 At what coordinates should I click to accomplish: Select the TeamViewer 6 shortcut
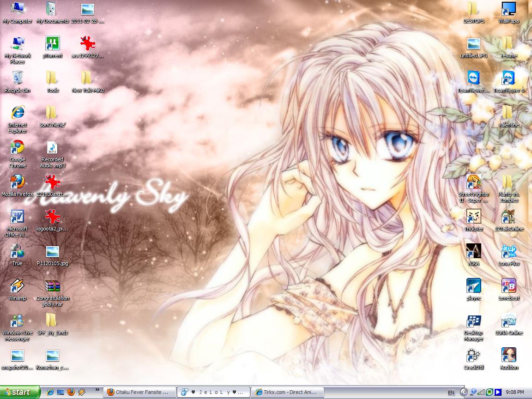point(508,82)
